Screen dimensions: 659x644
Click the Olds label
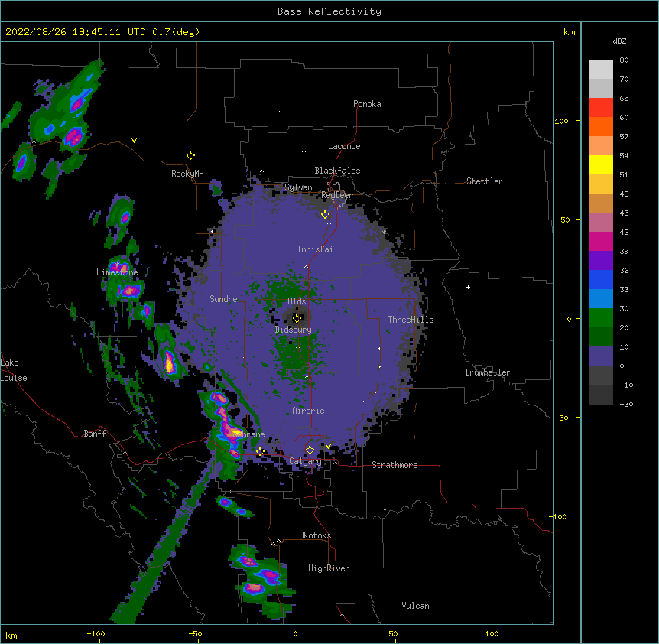(x=297, y=301)
